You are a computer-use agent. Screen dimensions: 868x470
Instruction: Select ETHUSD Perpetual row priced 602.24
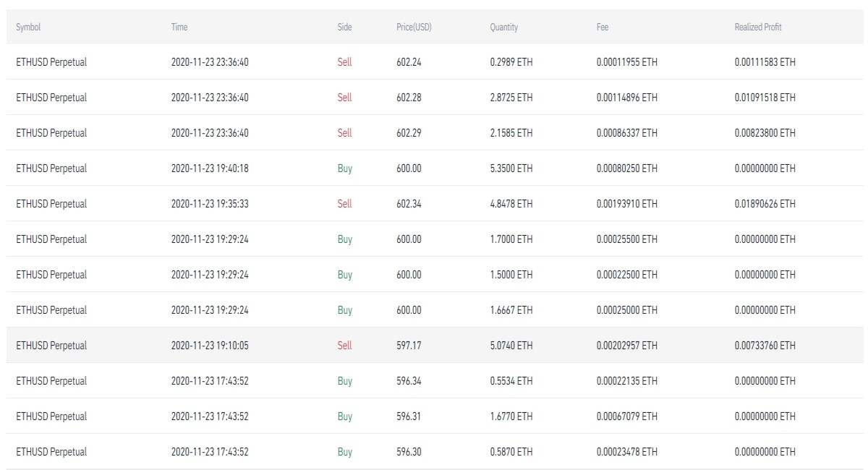434,62
